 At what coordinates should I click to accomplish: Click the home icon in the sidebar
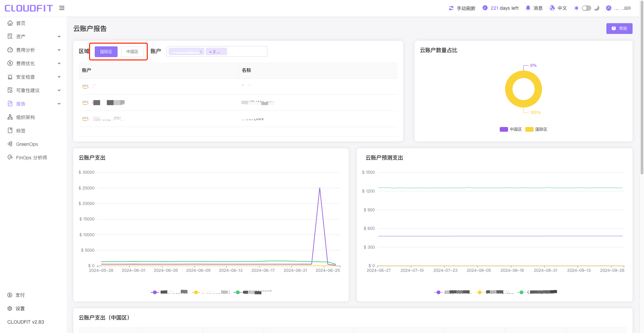pos(10,23)
